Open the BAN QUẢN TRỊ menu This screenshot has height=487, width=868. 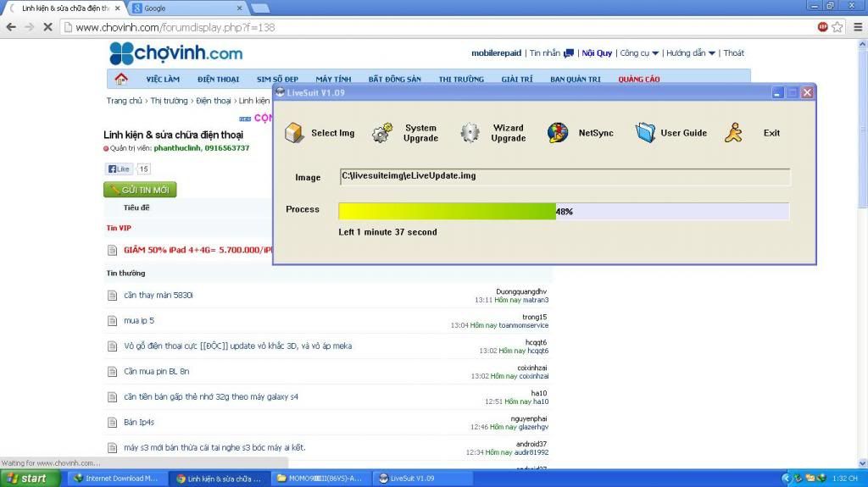tap(576, 79)
